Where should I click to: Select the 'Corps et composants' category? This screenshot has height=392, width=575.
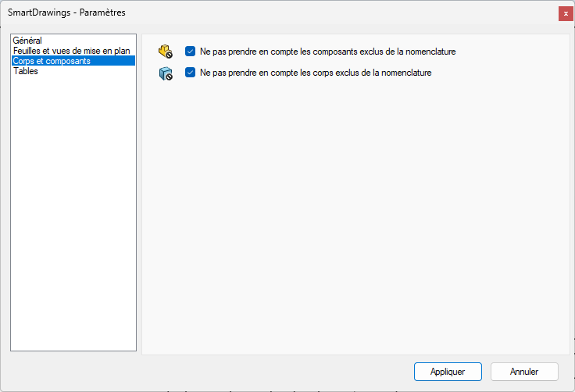[52, 61]
